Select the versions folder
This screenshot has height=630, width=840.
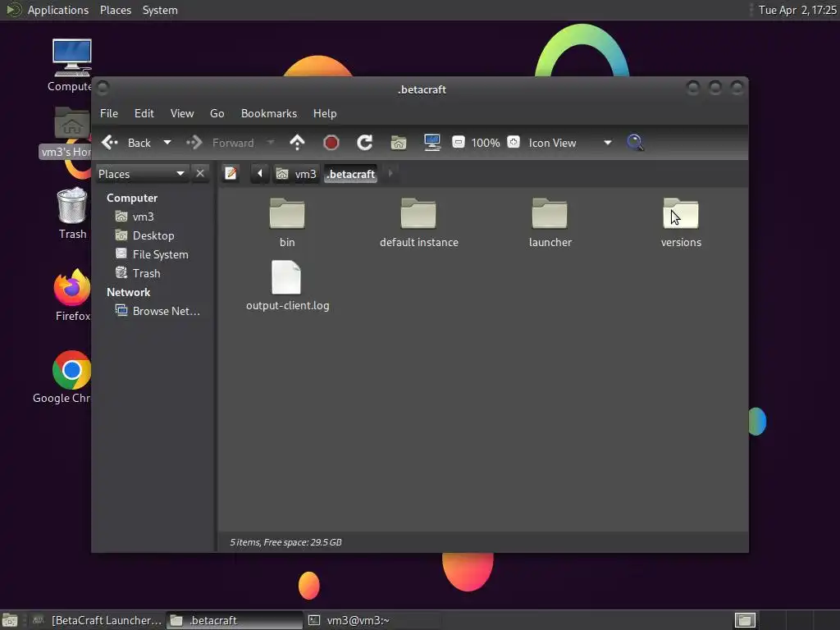(x=681, y=222)
